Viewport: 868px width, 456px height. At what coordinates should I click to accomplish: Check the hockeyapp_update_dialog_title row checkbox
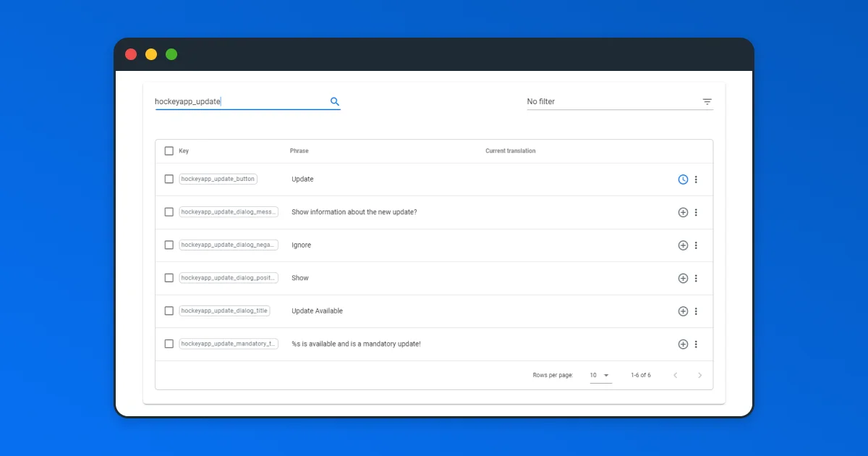click(169, 311)
